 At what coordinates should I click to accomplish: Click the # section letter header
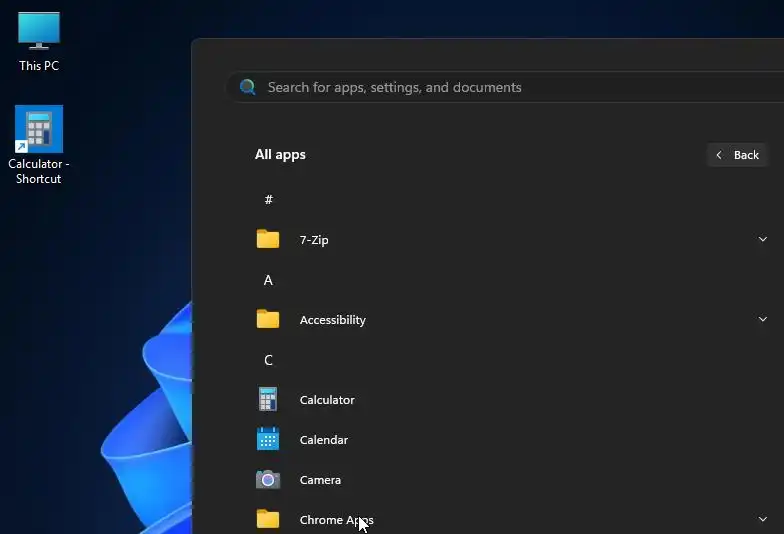click(268, 200)
